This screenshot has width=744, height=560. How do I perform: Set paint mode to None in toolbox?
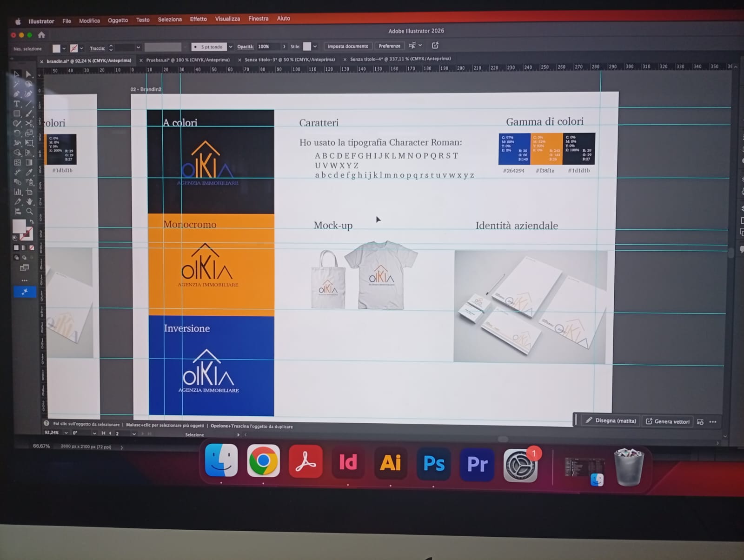[32, 248]
